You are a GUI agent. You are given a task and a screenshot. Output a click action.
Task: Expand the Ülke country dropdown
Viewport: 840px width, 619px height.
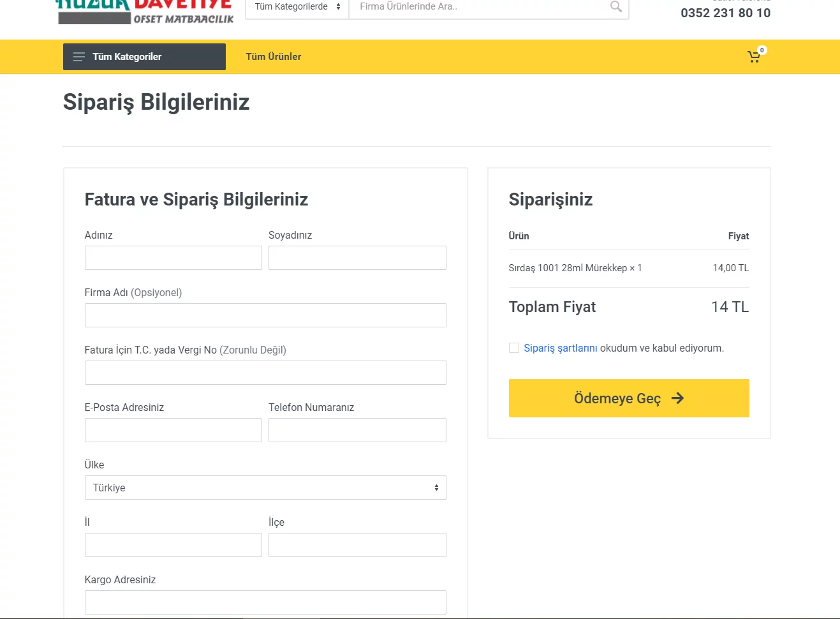(x=265, y=488)
